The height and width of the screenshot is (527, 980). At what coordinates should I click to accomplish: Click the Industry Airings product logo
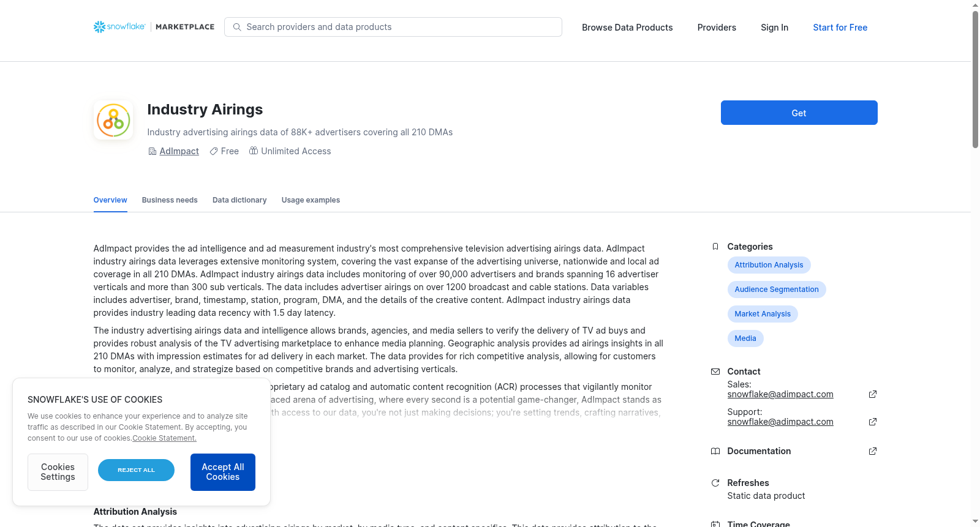pos(113,120)
